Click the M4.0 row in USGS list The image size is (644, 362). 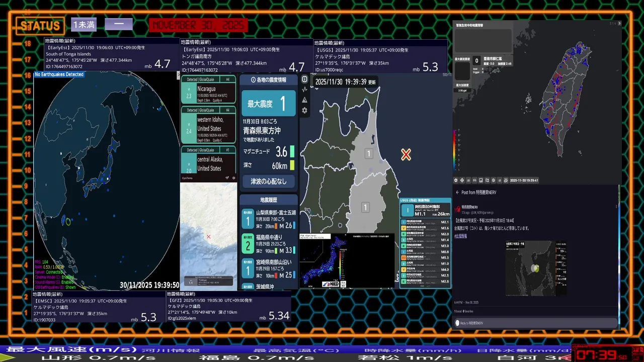coord(426,269)
